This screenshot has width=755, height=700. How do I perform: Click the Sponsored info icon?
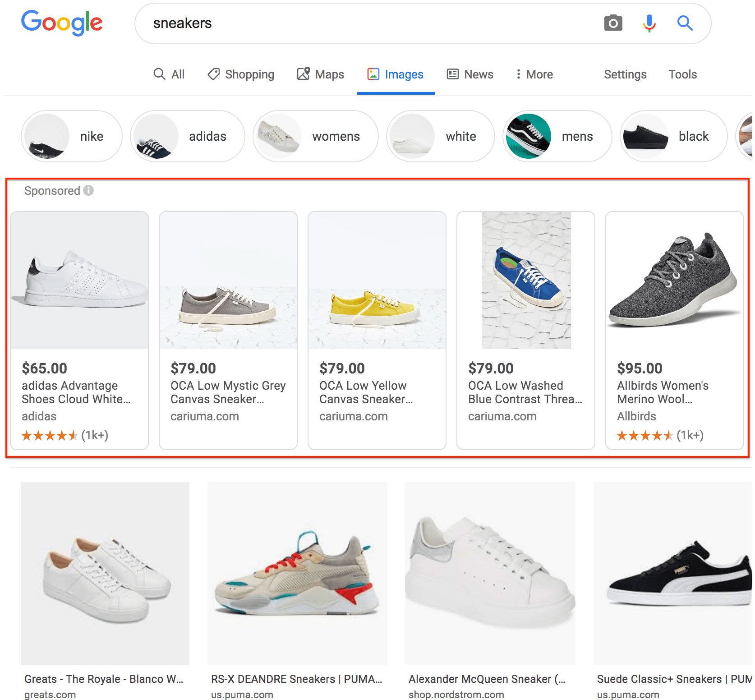tap(89, 191)
